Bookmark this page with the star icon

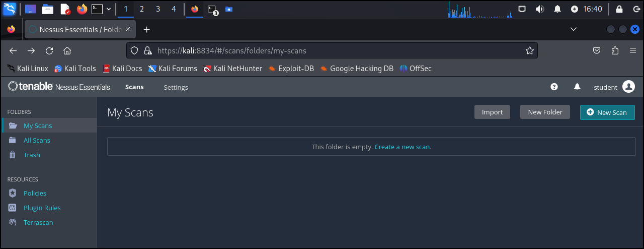click(x=529, y=50)
